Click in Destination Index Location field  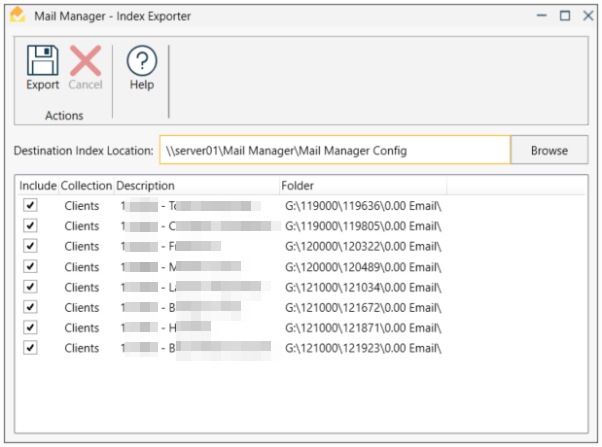pos(334,150)
